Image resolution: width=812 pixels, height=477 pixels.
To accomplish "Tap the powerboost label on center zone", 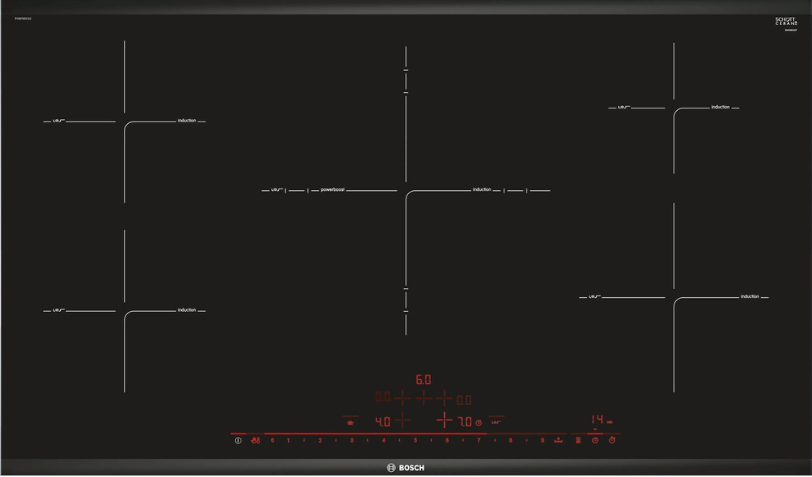I will coord(333,189).
